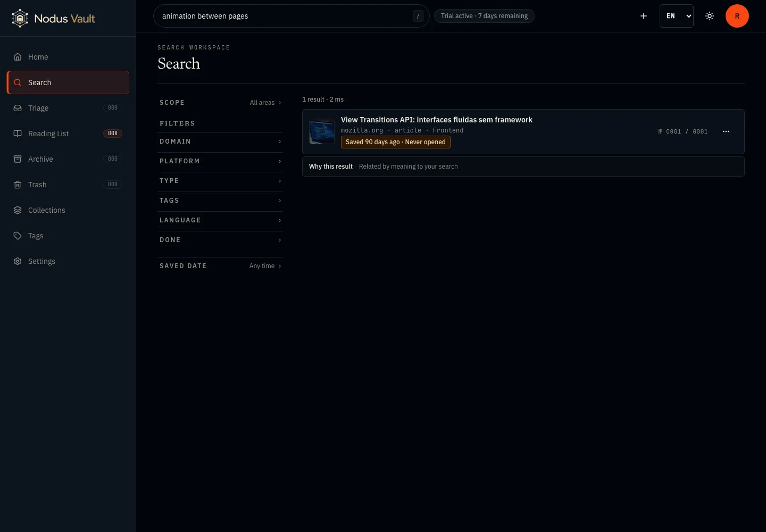The image size is (766, 532).
Task: Click the 1 result 2 ms summary
Action: tap(323, 99)
